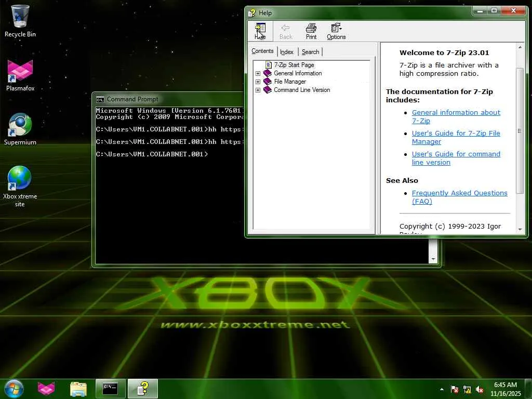Click Command Prompt scrollbar down arrow
This screenshot has width=532, height=399.
[x=433, y=259]
